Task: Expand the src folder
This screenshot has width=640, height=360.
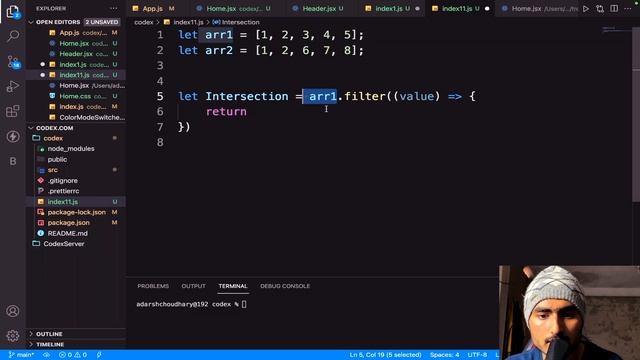Action: click(53, 170)
